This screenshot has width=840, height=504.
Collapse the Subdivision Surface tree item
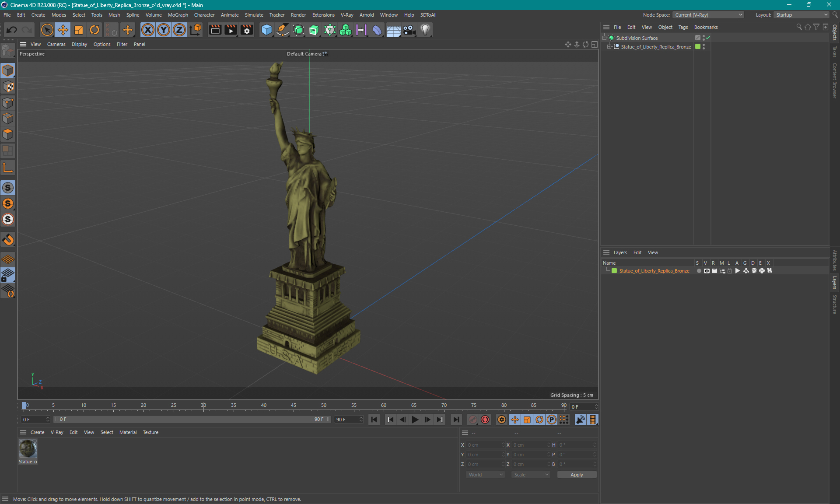coord(605,38)
